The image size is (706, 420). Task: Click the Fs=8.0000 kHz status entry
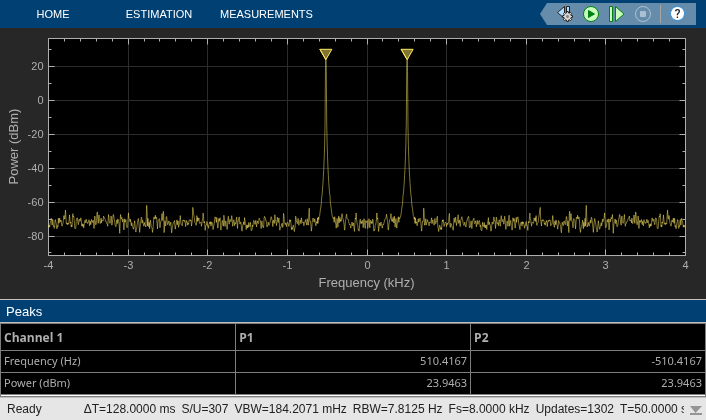[489, 409]
